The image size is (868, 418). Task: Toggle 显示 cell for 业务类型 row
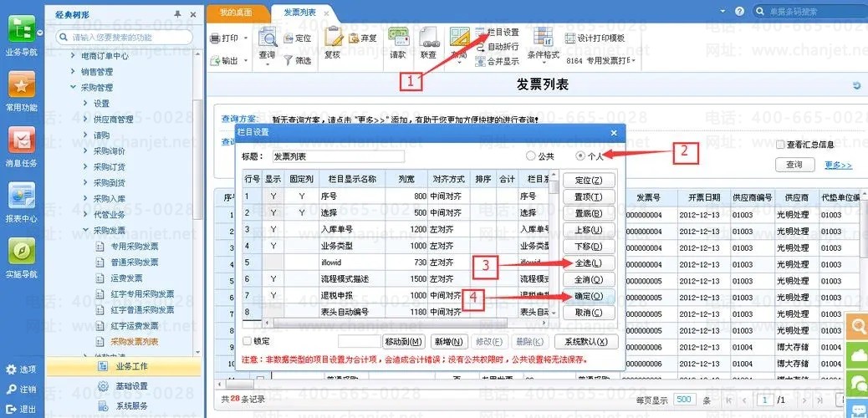pyautogui.click(x=273, y=246)
